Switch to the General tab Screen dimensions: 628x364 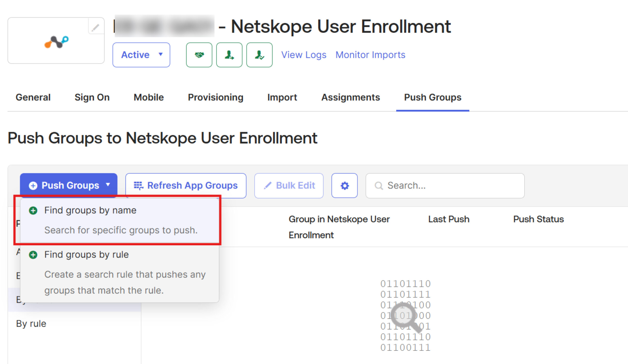(33, 97)
